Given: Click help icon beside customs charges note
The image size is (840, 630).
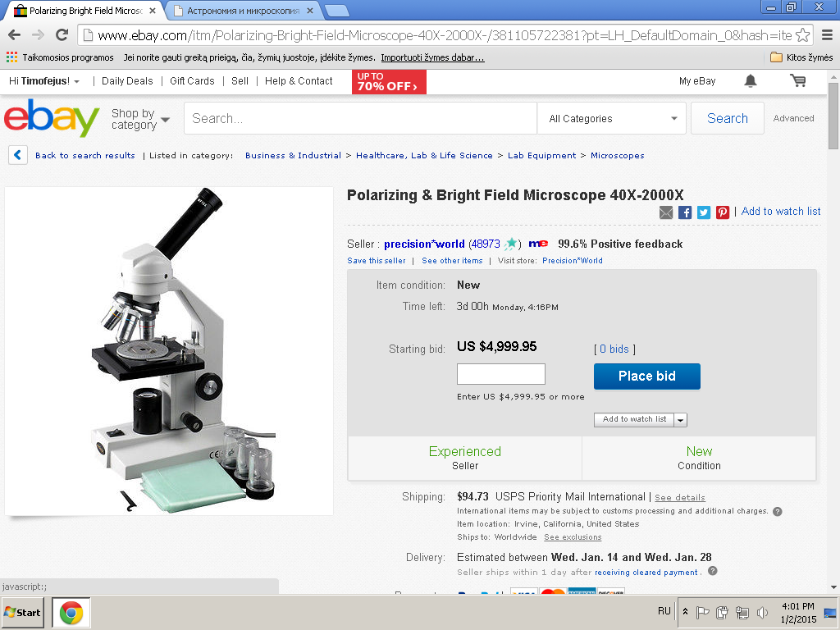Looking at the screenshot, I should coord(778,511).
